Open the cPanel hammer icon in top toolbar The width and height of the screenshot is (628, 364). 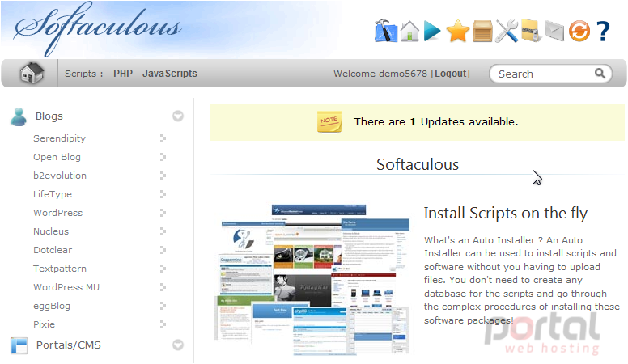tap(386, 31)
